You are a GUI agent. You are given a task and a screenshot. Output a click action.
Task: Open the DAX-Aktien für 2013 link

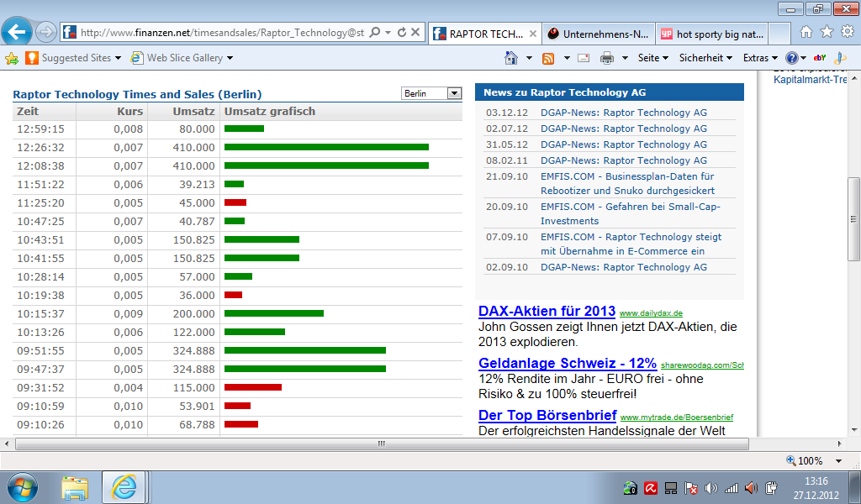(x=547, y=312)
